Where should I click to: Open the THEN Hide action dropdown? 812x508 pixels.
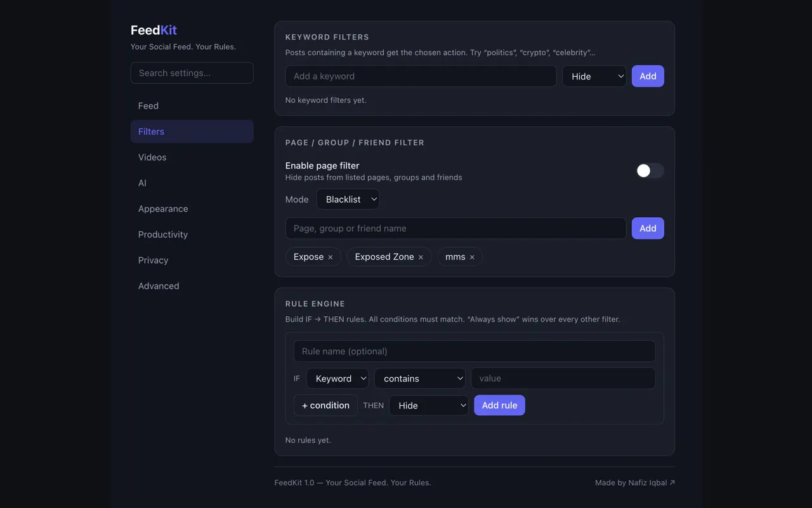(429, 406)
